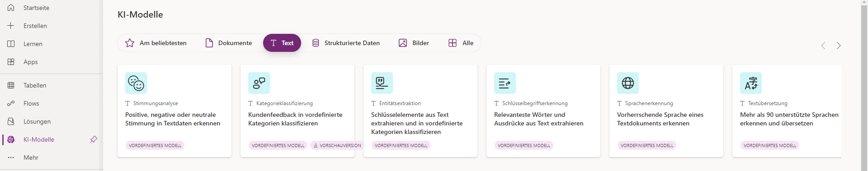This screenshot has width=868, height=171.
Task: Click the star icon of Am beliebtesten
Action: (x=130, y=43)
